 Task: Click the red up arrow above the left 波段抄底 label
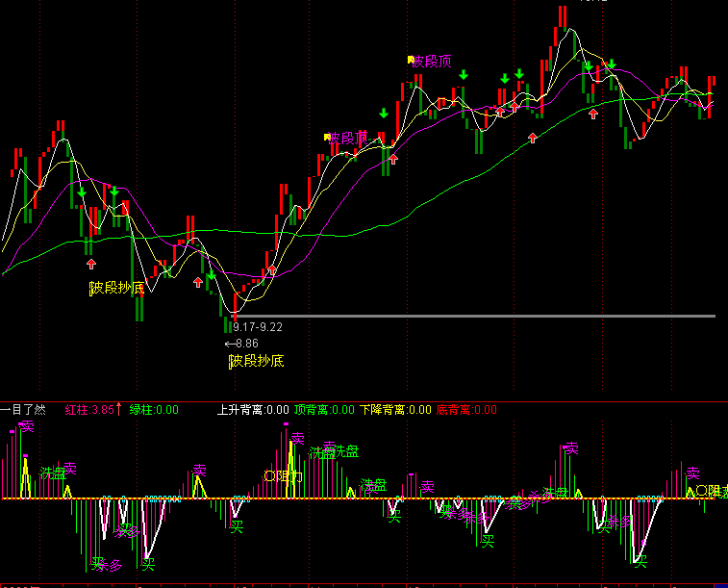pyautogui.click(x=91, y=265)
